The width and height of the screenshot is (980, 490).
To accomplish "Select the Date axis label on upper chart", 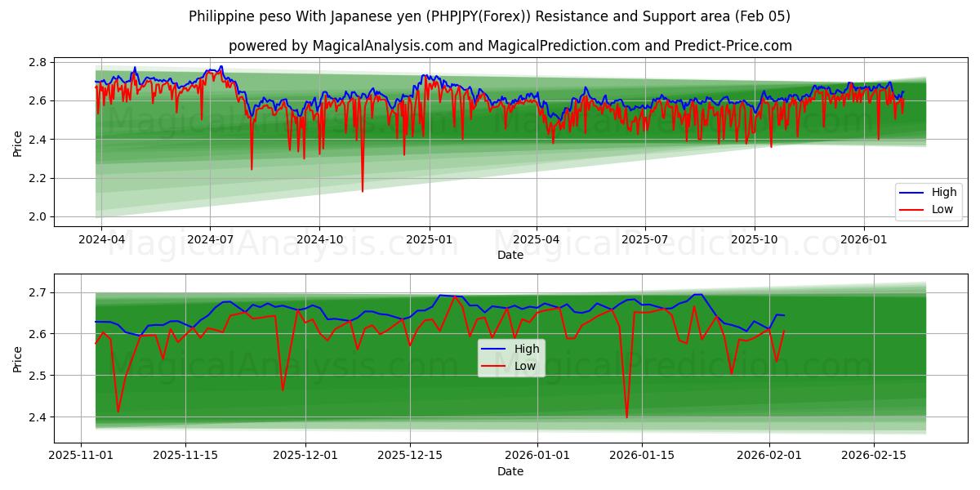I will [x=510, y=256].
